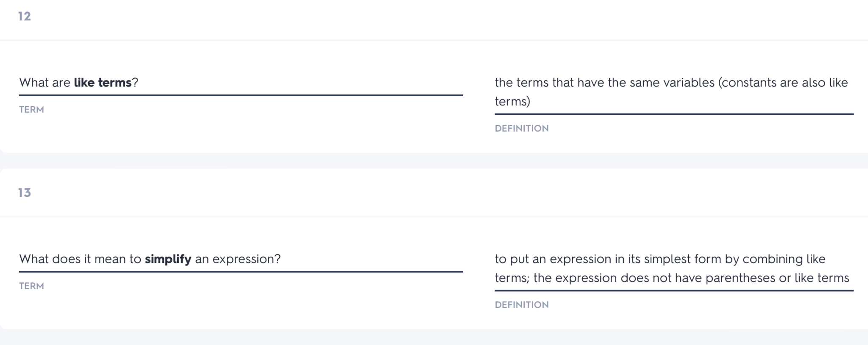Click the definition field of card 13
The image size is (868, 345).
[x=673, y=268]
